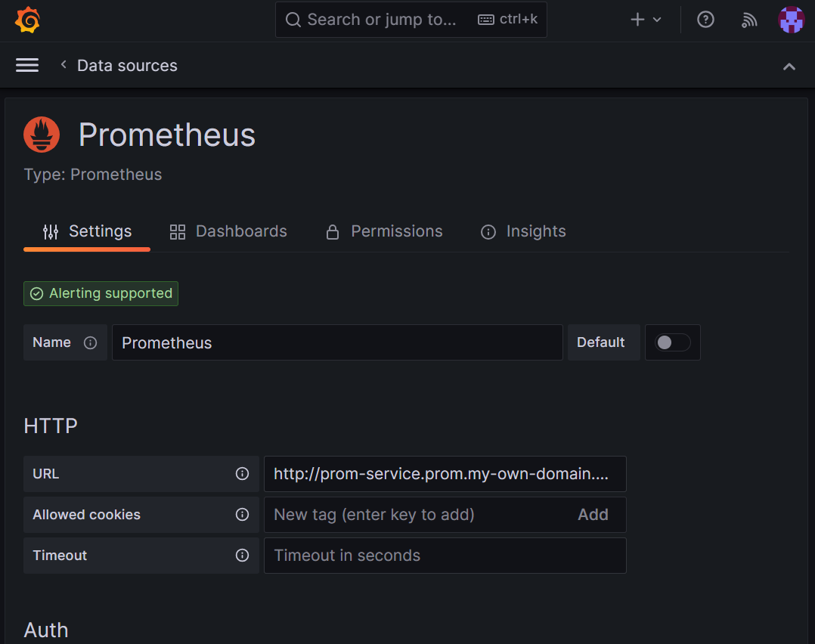Click the Prometheus data source logo
This screenshot has height=644, width=815.
[41, 134]
